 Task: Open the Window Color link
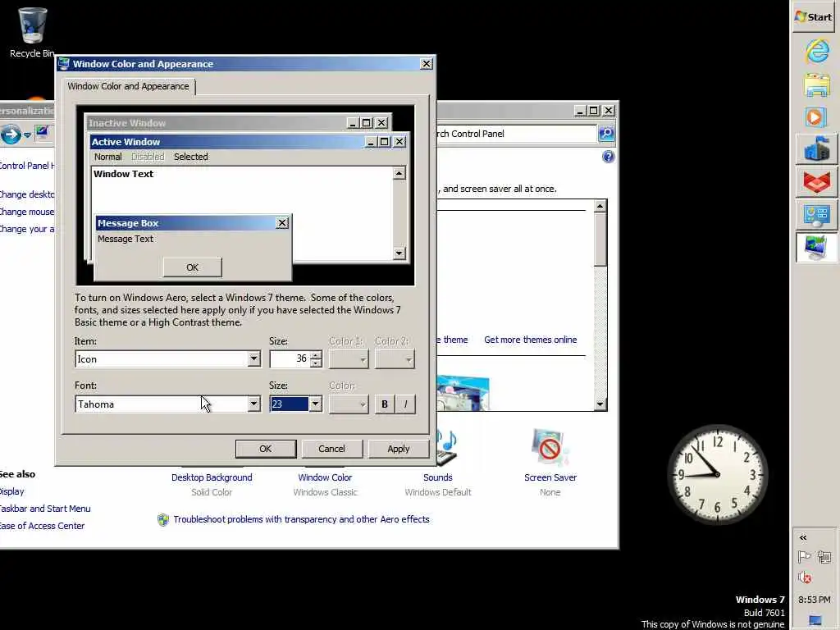tap(325, 477)
